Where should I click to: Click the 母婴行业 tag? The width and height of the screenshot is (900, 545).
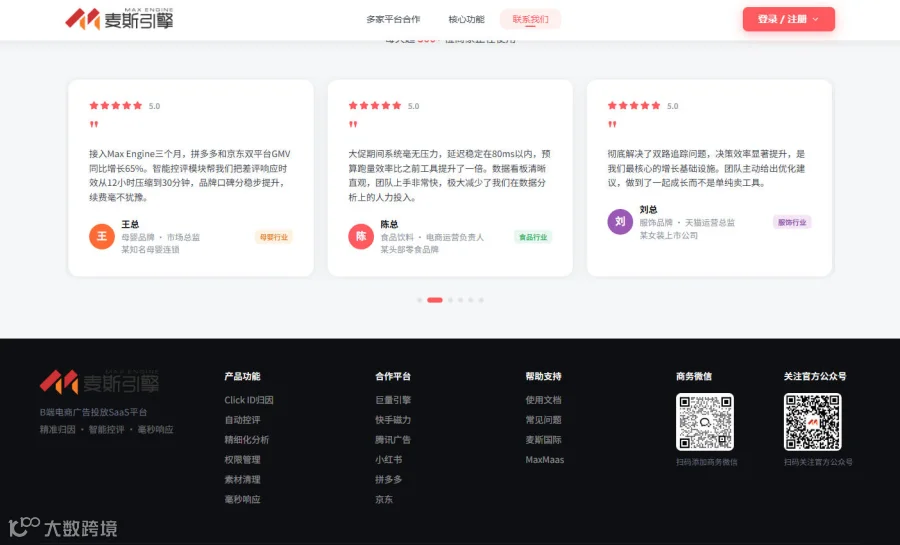pos(274,237)
